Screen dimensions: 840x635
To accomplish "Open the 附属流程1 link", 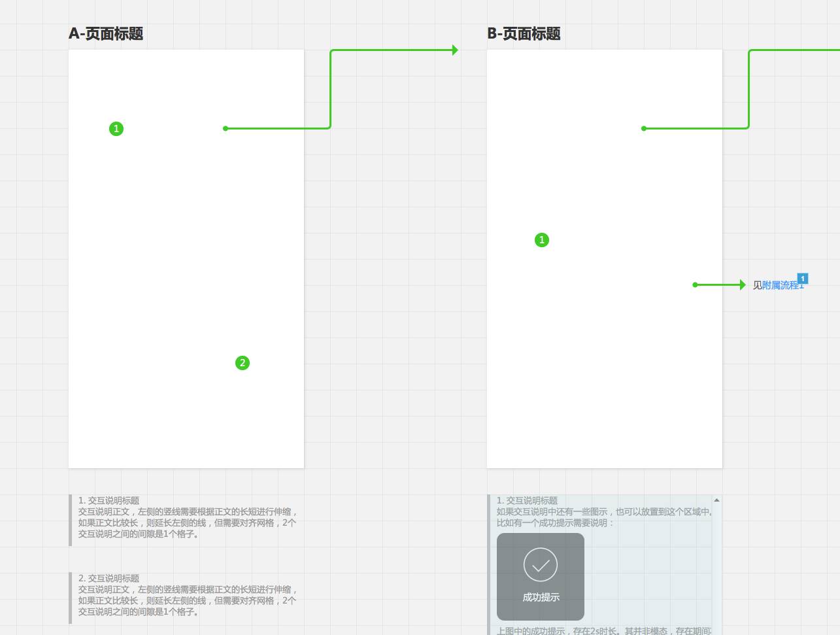I will pos(780,286).
